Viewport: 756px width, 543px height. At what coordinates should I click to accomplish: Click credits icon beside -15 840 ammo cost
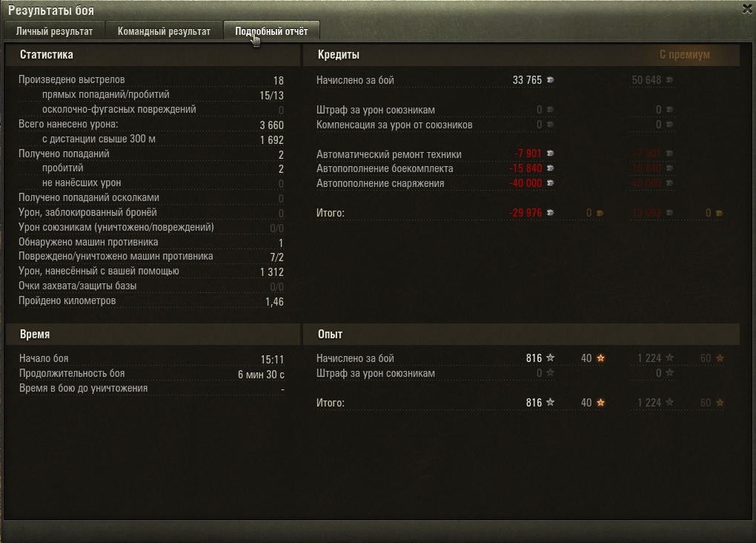click(x=550, y=168)
